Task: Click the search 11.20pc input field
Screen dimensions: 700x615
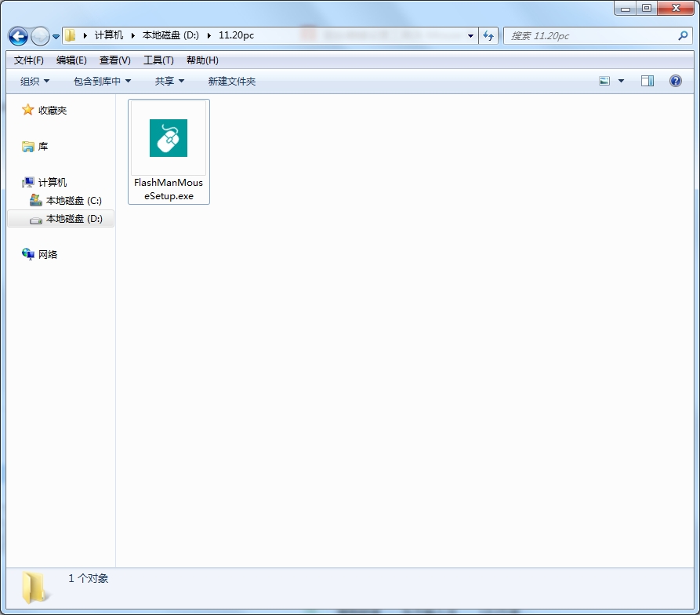Action: pos(589,36)
